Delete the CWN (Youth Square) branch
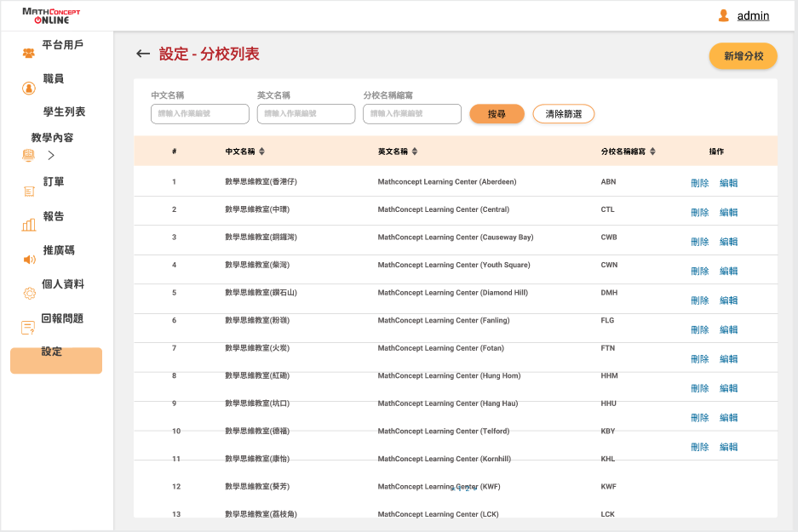Screen dimensions: 798x532 (x=700, y=271)
